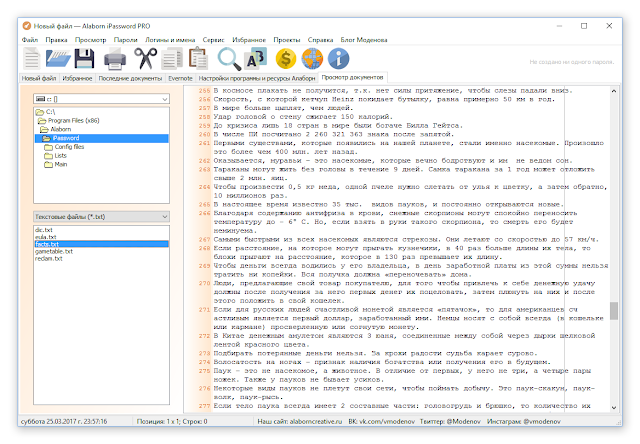Open the Настройки программы и ресурсы Алаборн tab

[x=257, y=78]
